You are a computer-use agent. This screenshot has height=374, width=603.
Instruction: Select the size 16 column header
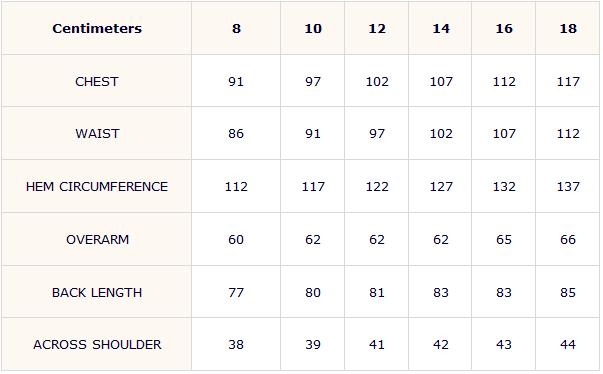tap(504, 28)
